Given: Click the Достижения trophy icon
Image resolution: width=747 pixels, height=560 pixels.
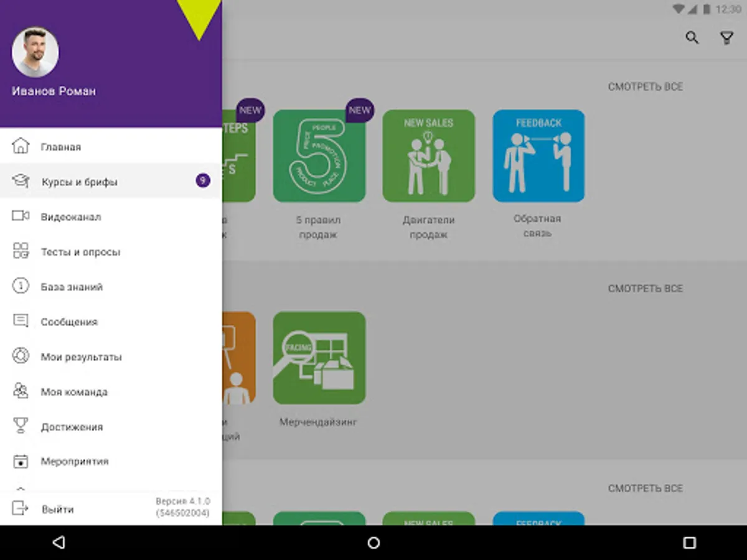Looking at the screenshot, I should click(x=21, y=426).
